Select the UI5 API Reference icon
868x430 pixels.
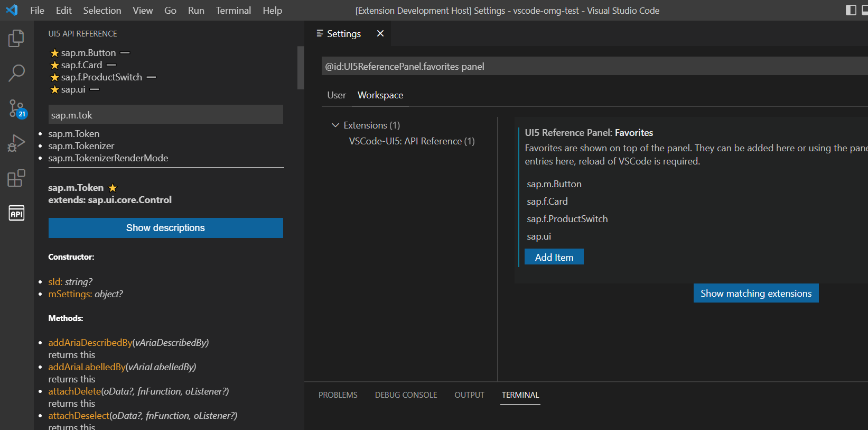16,213
